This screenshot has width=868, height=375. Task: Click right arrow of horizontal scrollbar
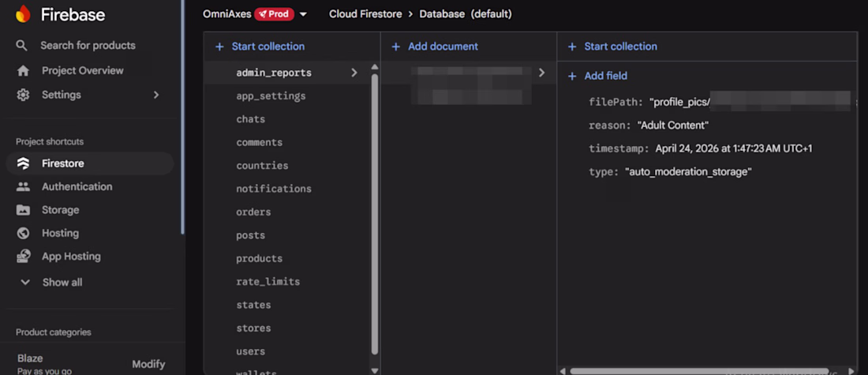(852, 370)
